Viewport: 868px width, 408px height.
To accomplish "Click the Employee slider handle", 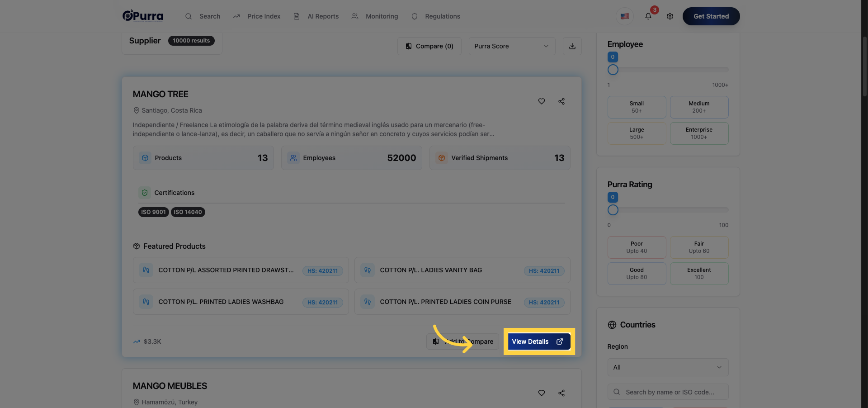I will [613, 70].
